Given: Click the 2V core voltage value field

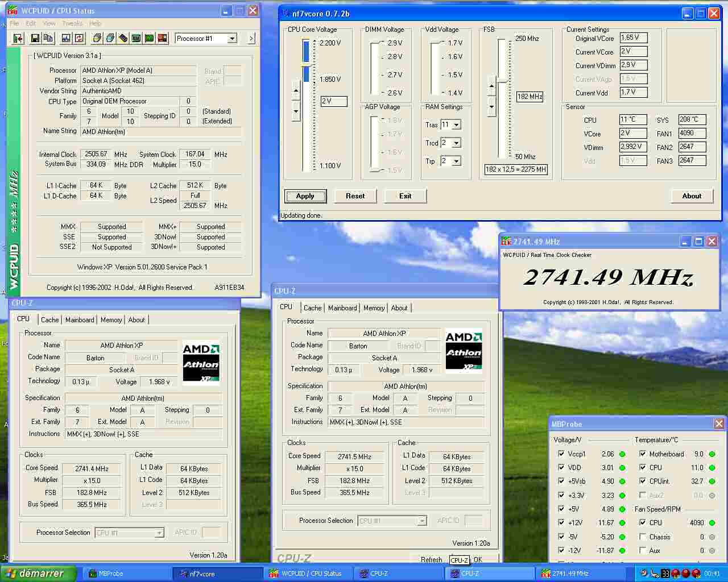Looking at the screenshot, I should 334,101.
